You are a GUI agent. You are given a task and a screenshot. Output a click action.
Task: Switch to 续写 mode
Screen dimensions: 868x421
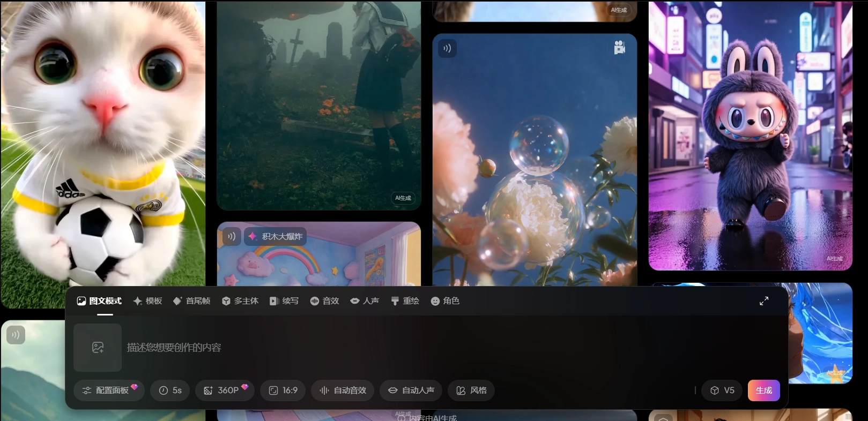[x=284, y=301]
